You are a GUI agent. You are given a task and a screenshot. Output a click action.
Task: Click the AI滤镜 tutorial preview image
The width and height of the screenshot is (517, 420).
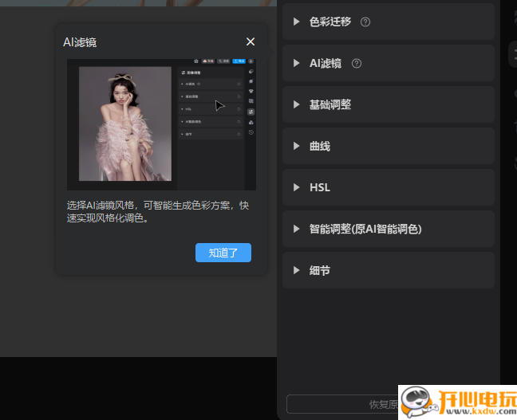[161, 124]
